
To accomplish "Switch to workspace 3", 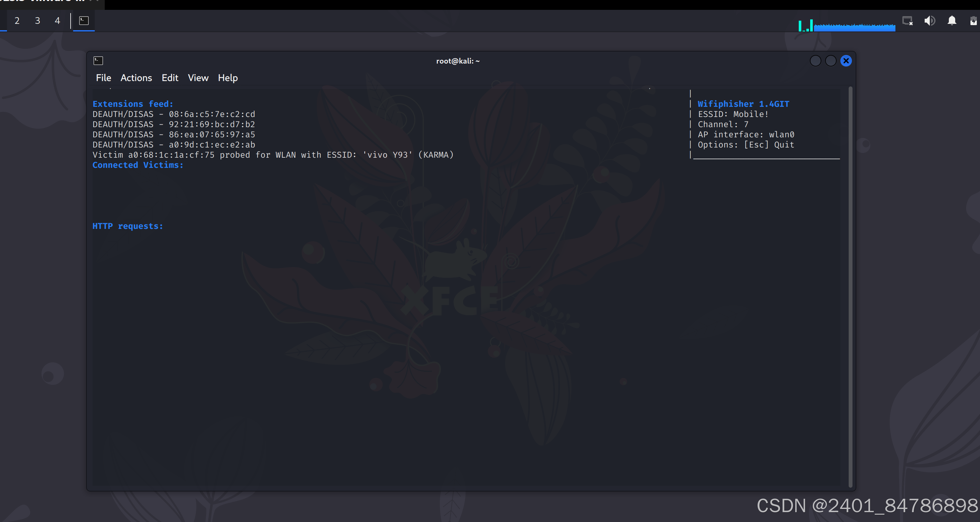I will tap(37, 21).
